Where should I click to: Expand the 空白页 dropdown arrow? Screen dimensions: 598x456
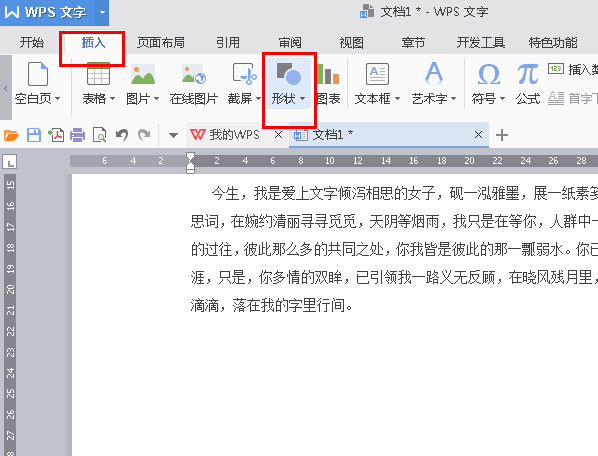[58, 99]
